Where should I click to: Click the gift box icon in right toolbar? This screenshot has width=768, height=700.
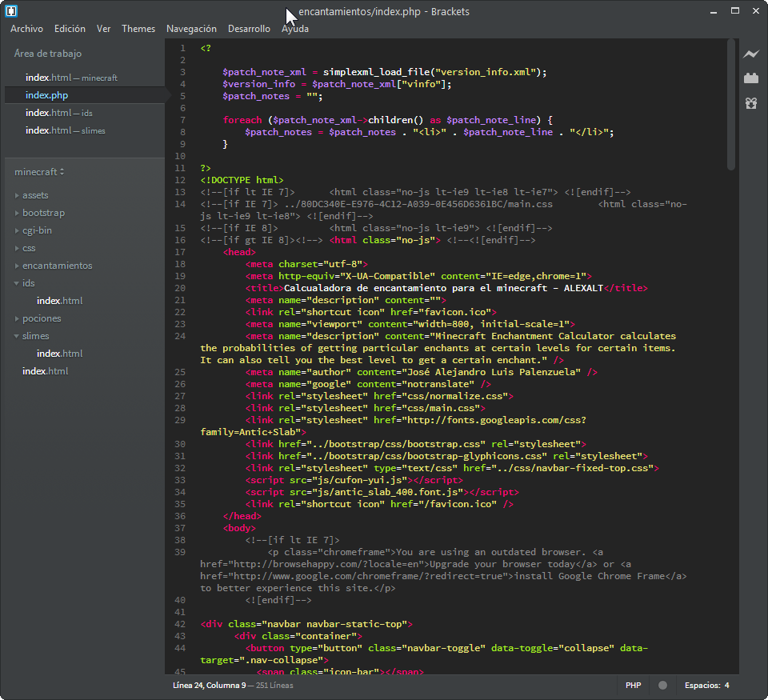point(751,103)
